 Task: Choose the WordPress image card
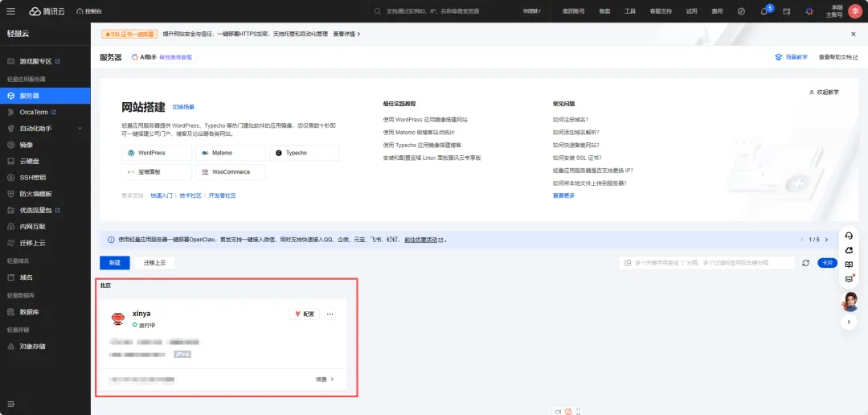(x=157, y=153)
